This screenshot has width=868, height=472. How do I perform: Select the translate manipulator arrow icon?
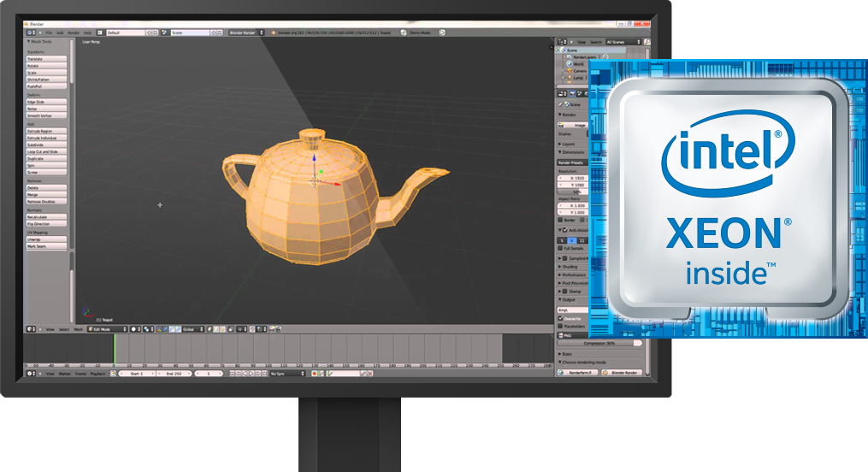tap(166, 329)
